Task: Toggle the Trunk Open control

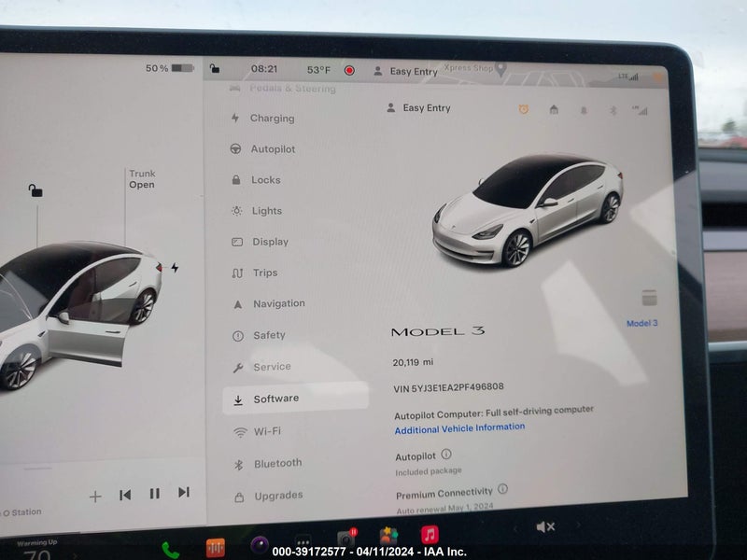Action: (x=142, y=179)
